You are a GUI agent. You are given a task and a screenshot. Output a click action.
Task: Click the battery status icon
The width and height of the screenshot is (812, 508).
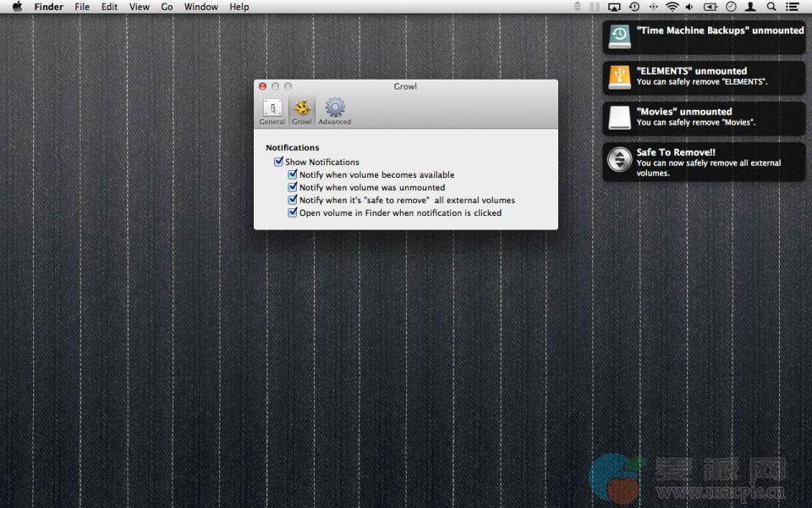pos(710,7)
